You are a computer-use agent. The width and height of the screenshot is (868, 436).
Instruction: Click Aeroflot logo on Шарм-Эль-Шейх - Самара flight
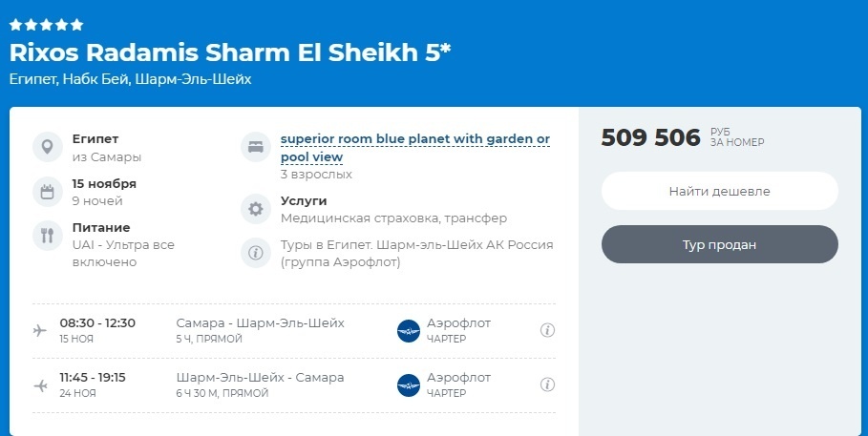pos(409,385)
